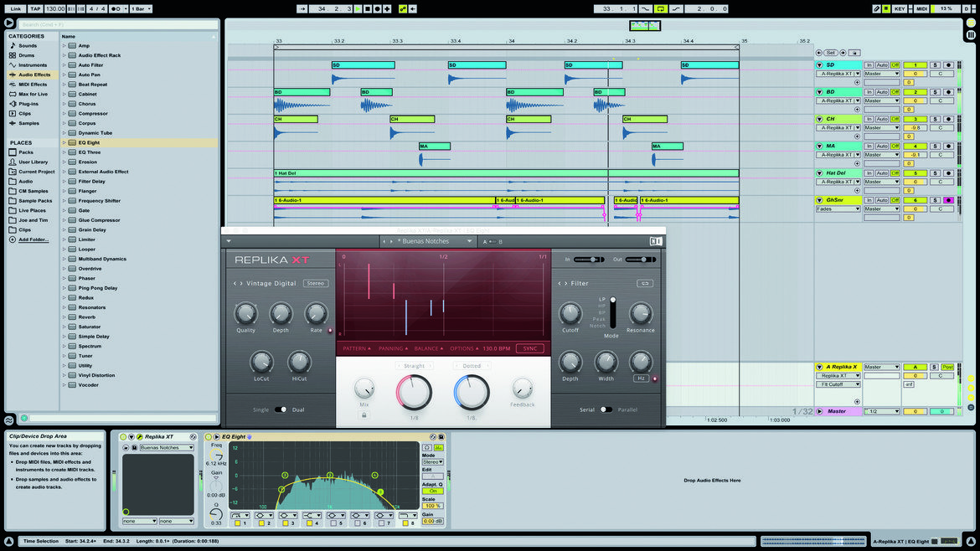The width and height of the screenshot is (980, 551).
Task: Toggle Adaptive Q On button in EQ Eight
Action: (x=432, y=491)
